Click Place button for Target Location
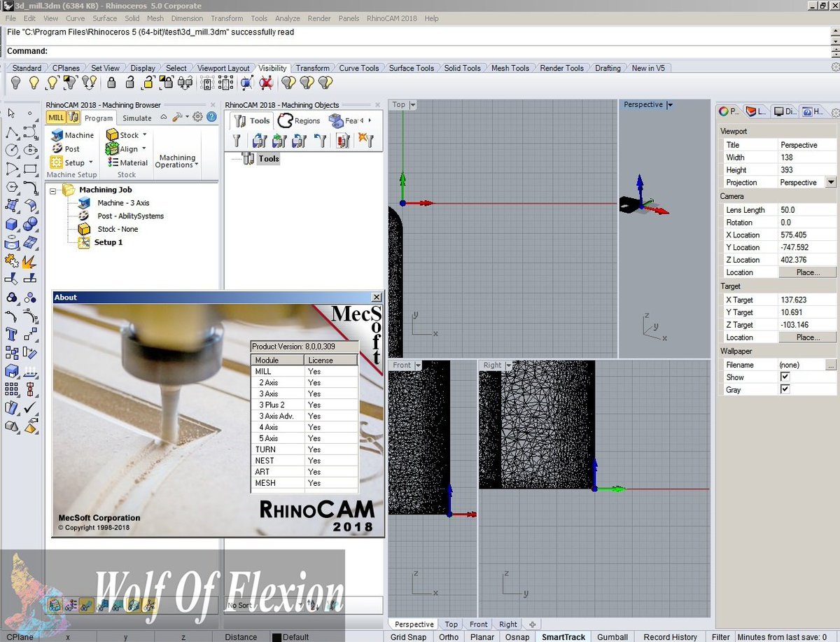Screen dimensions: 840x642 pos(808,337)
